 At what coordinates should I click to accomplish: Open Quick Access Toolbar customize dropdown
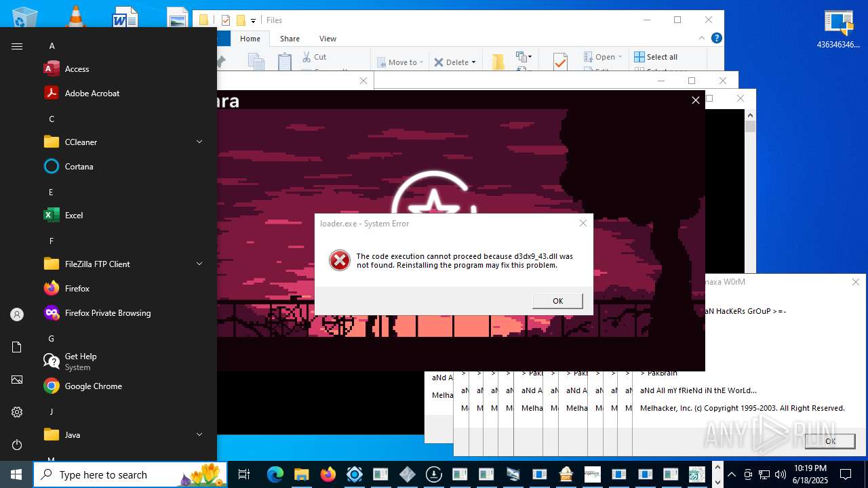253,20
